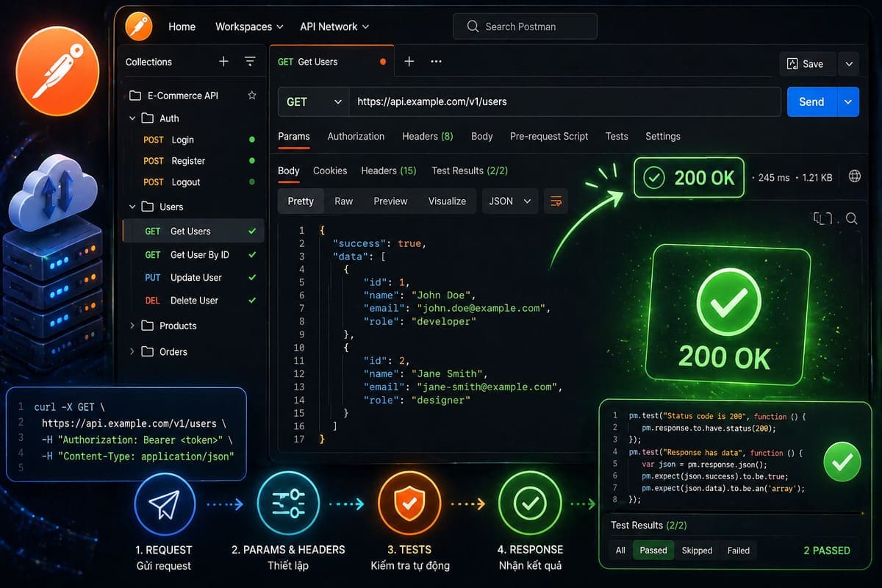Click the globe network icon near 1.21 KB
Viewport: 882px width, 588px height.
pos(855,176)
